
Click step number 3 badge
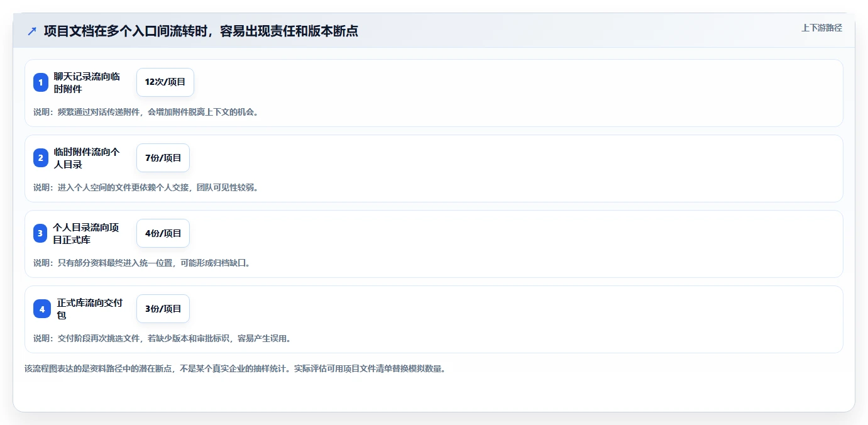[x=41, y=233]
